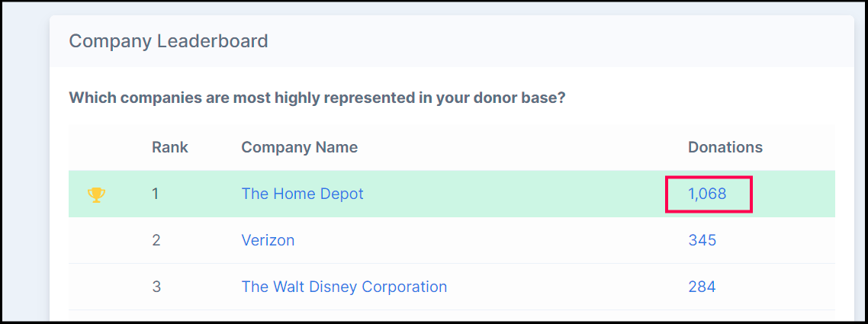Click the Donations column header
Viewport: 868px width, 324px height.
pos(725,147)
